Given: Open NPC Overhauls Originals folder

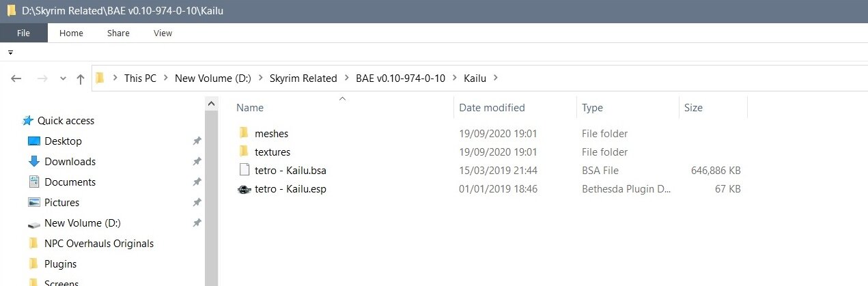Looking at the screenshot, I should (99, 243).
